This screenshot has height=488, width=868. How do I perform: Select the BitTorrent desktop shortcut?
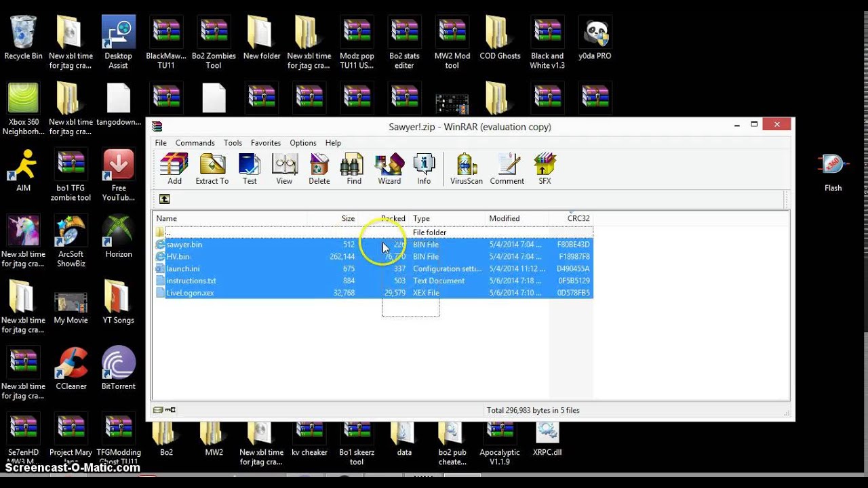[118, 368]
